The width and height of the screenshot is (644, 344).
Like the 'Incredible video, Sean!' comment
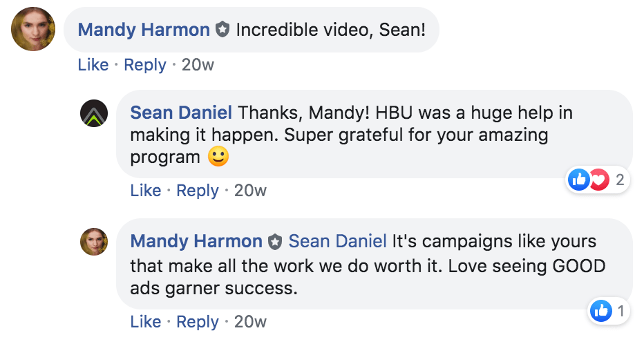point(93,65)
